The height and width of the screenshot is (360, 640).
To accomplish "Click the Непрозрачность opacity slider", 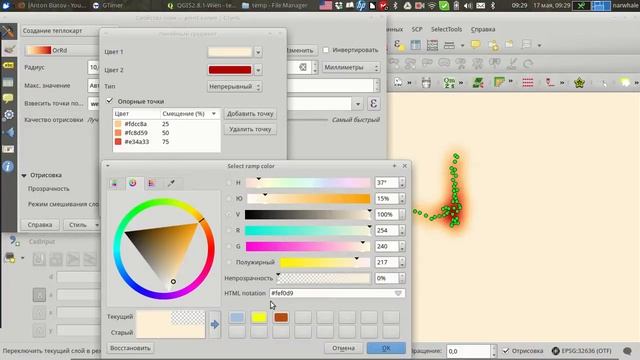I will (x=324, y=278).
